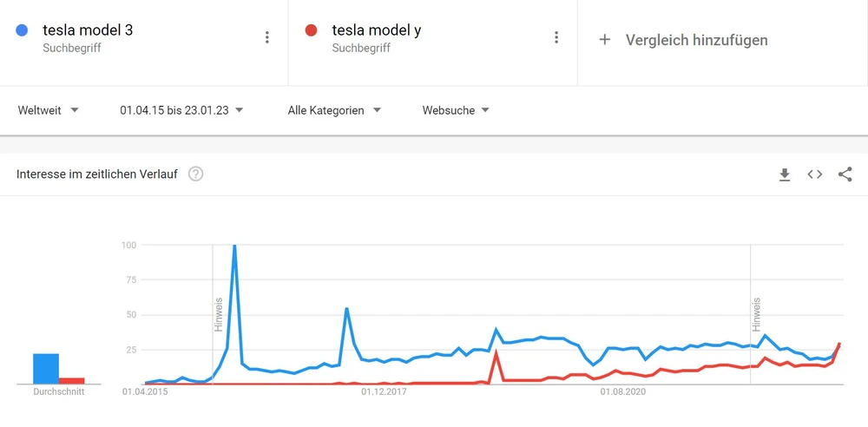Image resolution: width=868 pixels, height=427 pixels.
Task: Edit the tesla model y search term
Action: (x=376, y=31)
